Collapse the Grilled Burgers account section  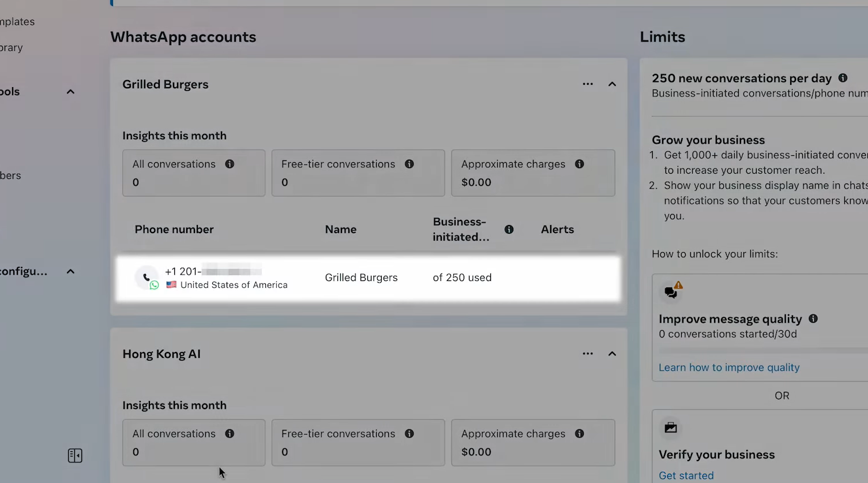[x=612, y=84]
